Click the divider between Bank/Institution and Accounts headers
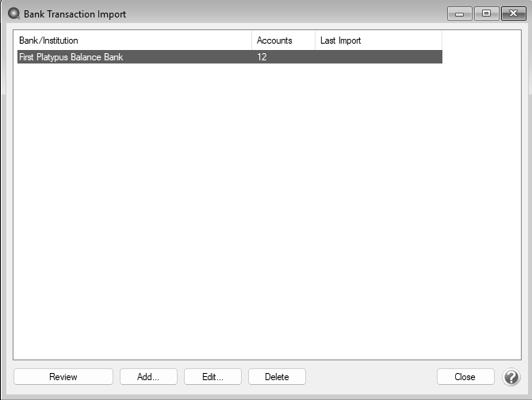Image resolution: width=532 pixels, height=400 pixels. click(x=252, y=40)
